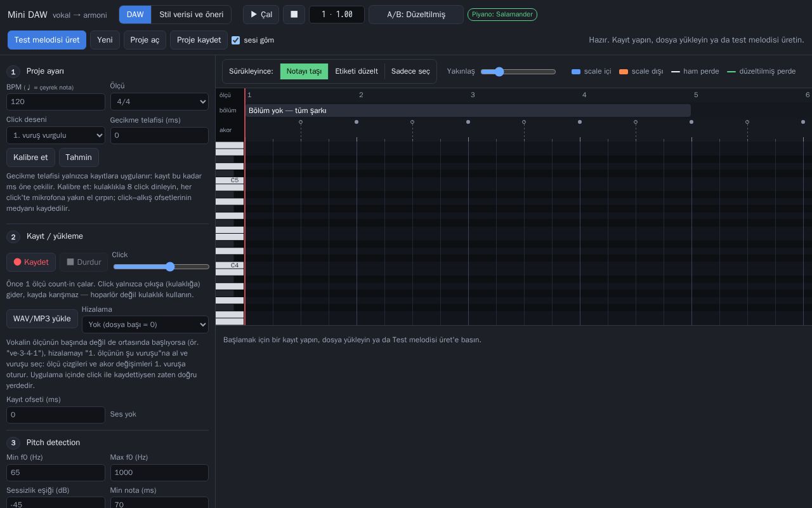This screenshot has height=508, width=812.
Task: Select the Sadece seç drag mode
Action: (x=410, y=71)
